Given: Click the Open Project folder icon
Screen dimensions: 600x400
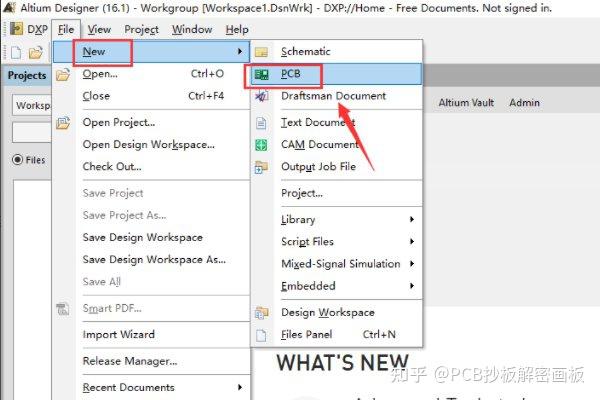Looking at the screenshot, I should (x=63, y=123).
